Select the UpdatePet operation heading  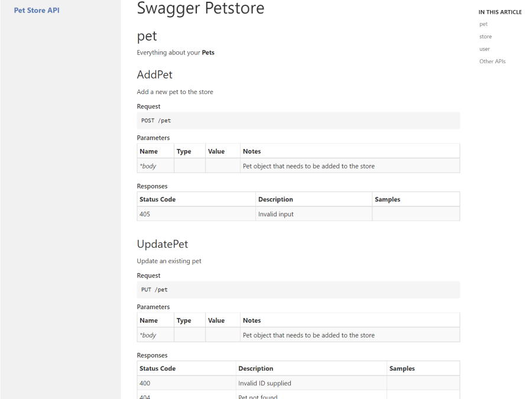(x=163, y=244)
